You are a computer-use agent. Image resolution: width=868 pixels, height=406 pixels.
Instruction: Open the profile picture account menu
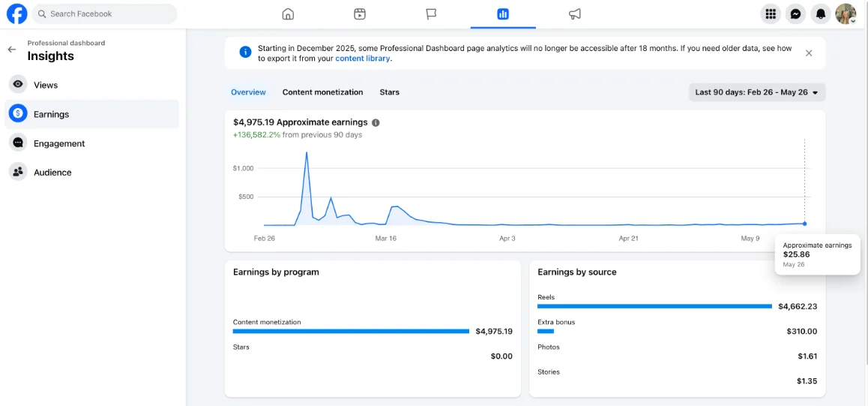click(x=846, y=14)
